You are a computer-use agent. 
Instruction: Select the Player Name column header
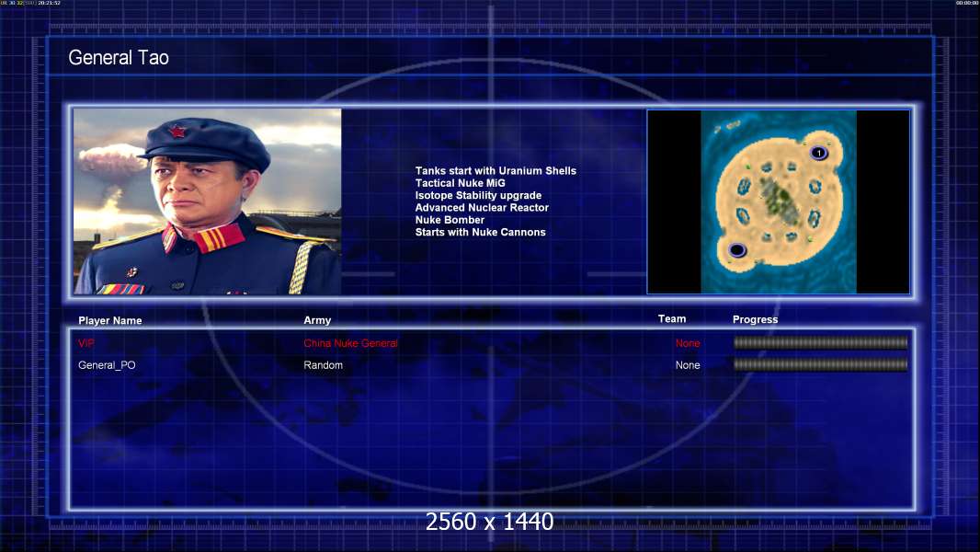pos(110,320)
